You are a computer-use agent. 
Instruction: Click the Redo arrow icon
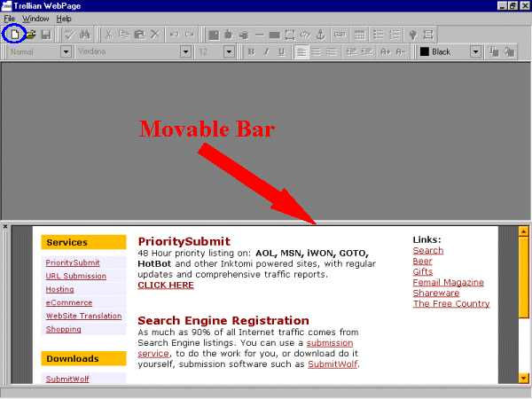coord(190,35)
